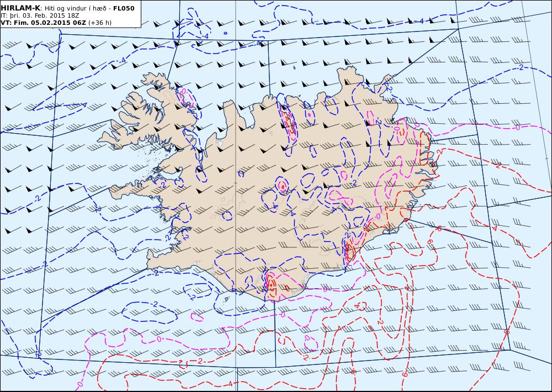The height and width of the screenshot is (392, 552).
Task: Select the 'VT: Fim. 05.02.2015 06Z' valid time
Action: (x=43, y=23)
